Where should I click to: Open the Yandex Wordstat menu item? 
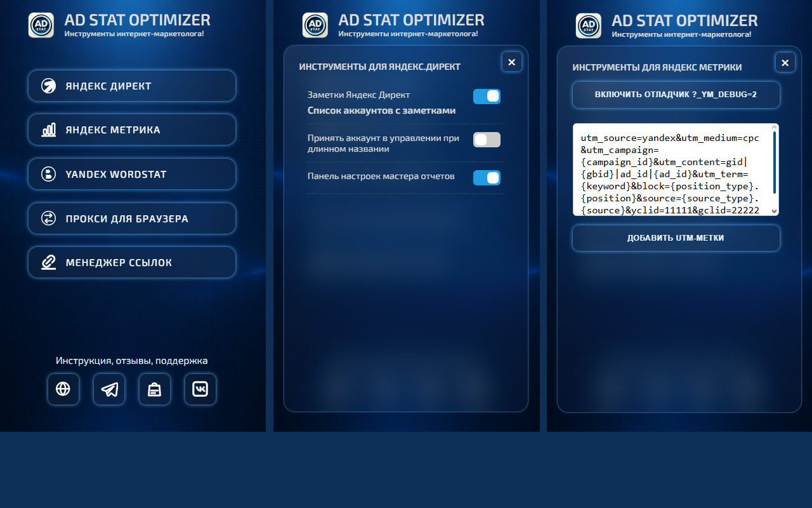(132, 174)
